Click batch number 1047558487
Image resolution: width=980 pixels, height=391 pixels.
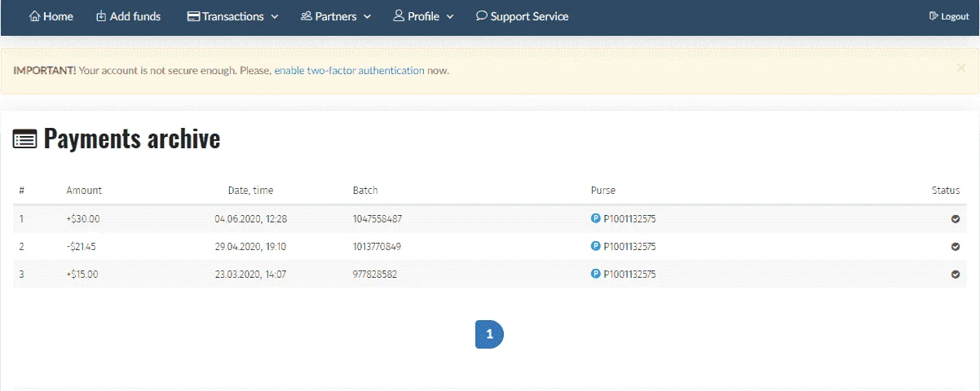click(377, 219)
